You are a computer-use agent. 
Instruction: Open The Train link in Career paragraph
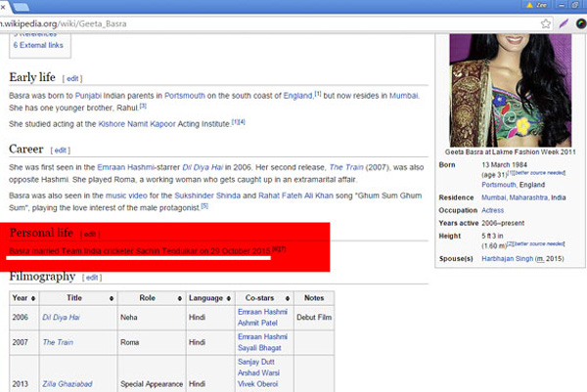point(346,167)
